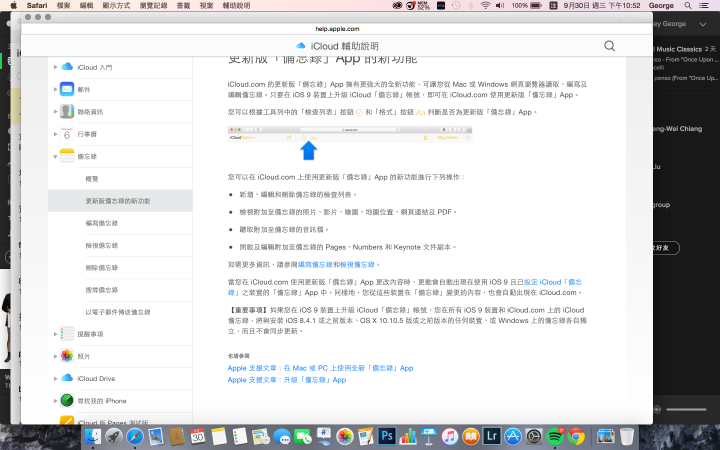Open Launchpad rocket in the Dock

[x=114, y=436]
